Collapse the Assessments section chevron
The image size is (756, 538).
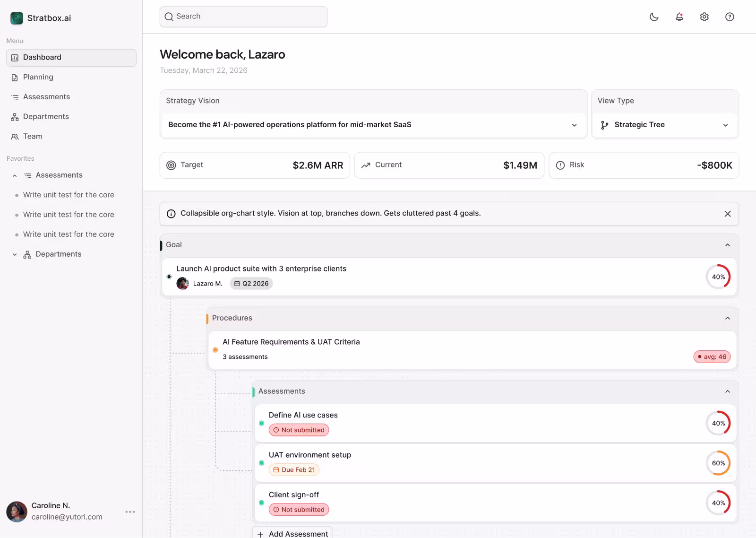(728, 391)
